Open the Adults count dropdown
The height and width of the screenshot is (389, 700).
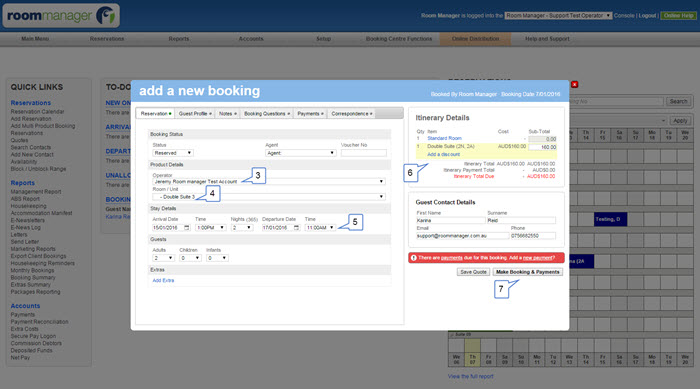163,258
